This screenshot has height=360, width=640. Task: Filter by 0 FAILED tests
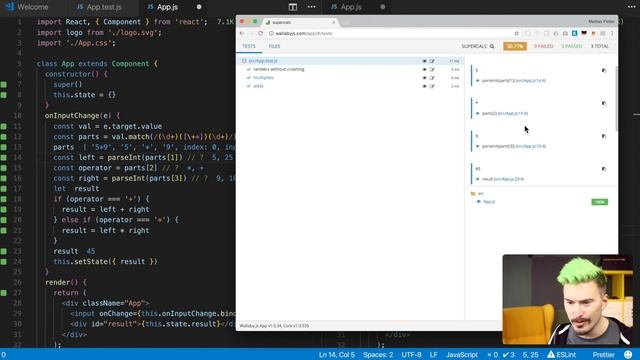543,47
